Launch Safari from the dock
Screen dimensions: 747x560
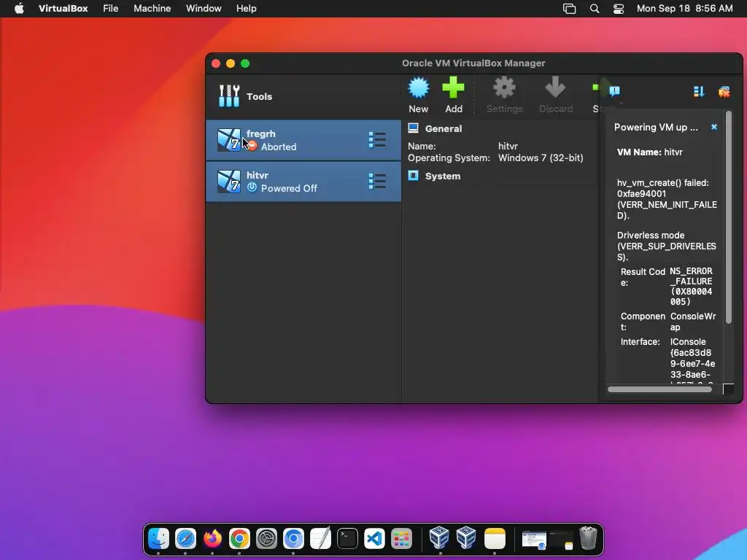click(185, 539)
